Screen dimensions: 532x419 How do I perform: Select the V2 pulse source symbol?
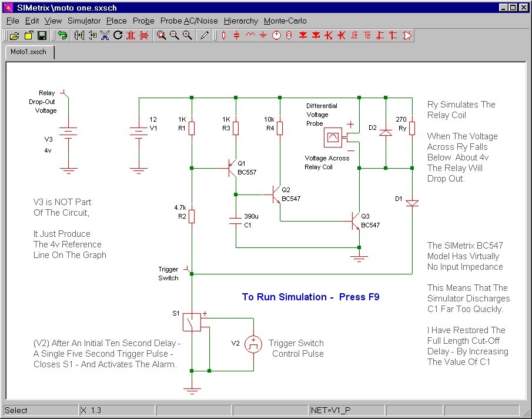coord(253,343)
